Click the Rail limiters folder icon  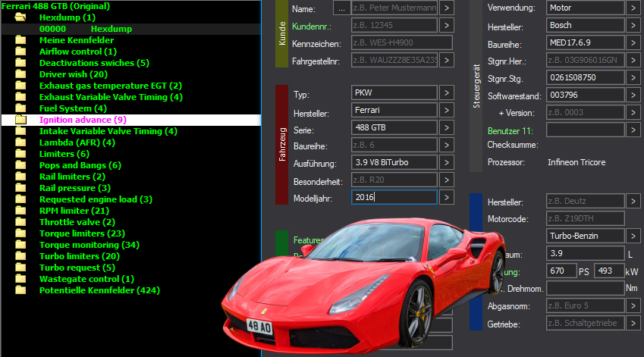pos(20,177)
